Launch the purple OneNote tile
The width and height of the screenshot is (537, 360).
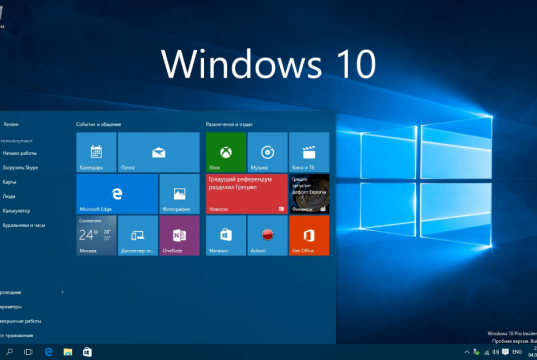click(179, 236)
